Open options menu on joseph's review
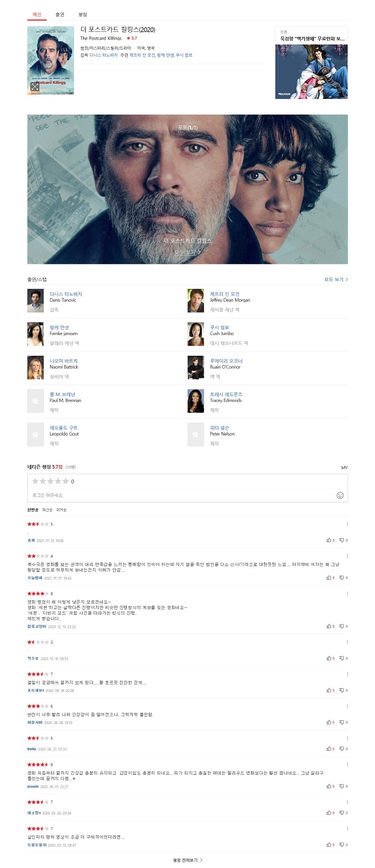 coord(347,765)
